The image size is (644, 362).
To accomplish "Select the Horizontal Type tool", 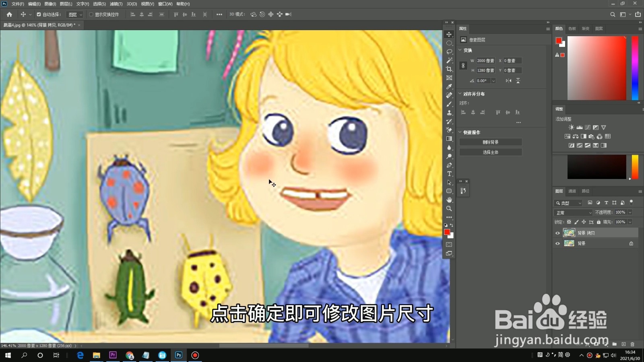I will 449,174.
